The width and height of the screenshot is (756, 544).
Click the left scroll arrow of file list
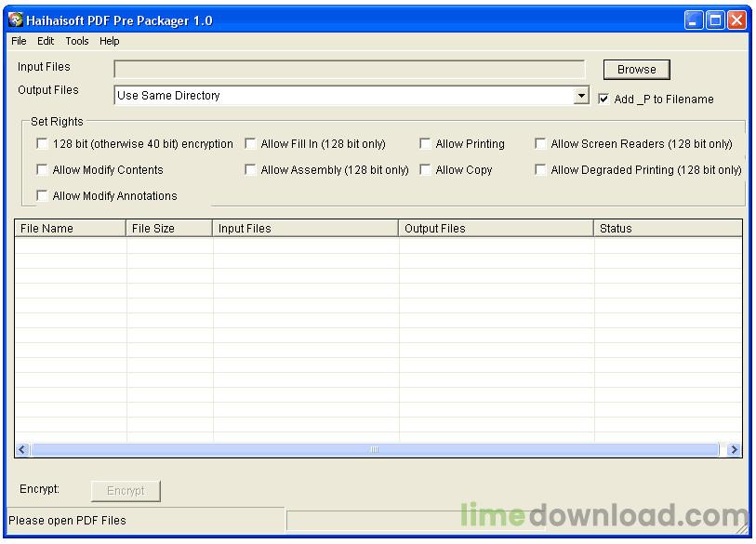[x=22, y=449]
